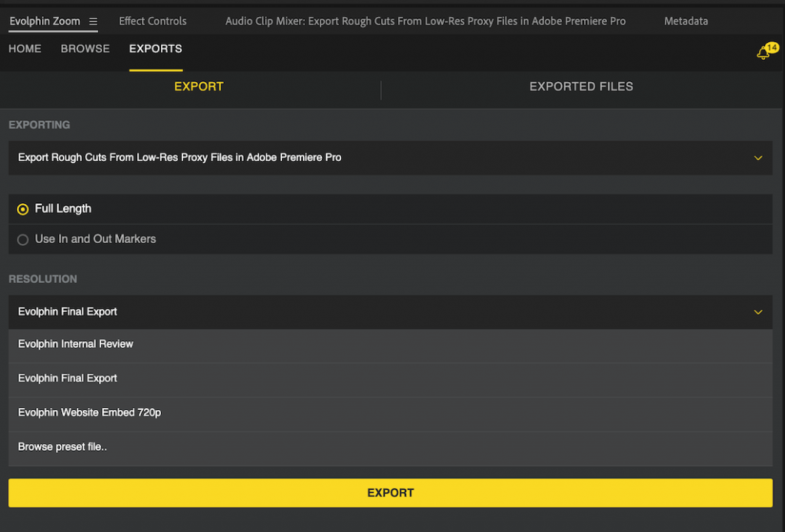
Task: Click the yellow EXPORT button
Action: pos(390,493)
